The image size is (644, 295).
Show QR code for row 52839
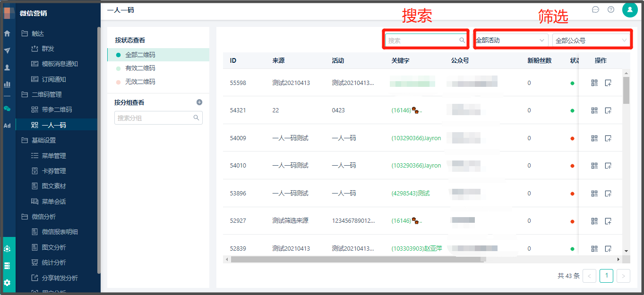point(594,249)
